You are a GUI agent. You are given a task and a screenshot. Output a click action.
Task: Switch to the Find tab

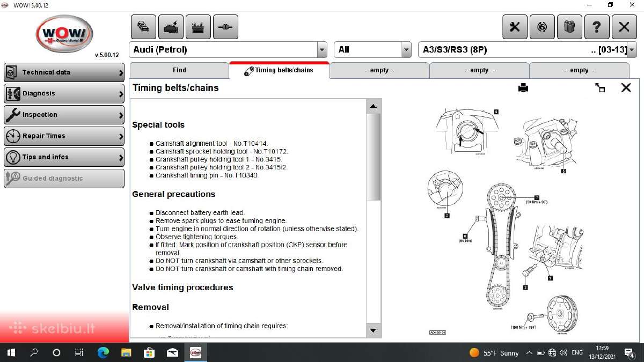click(179, 70)
